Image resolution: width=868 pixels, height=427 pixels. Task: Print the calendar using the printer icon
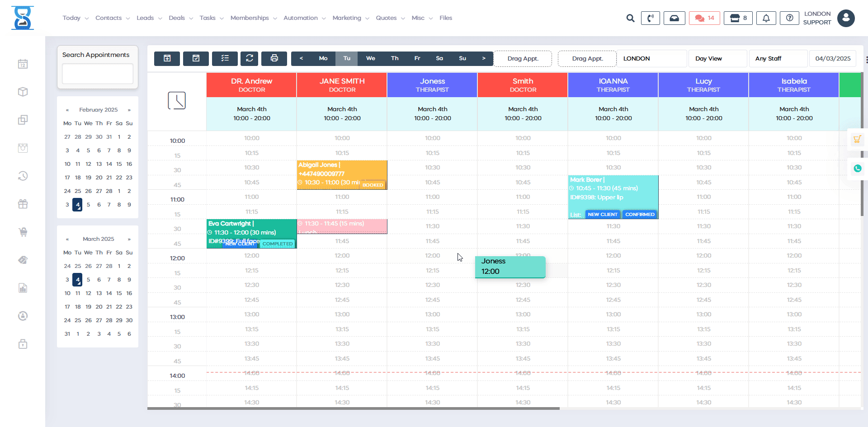click(274, 58)
